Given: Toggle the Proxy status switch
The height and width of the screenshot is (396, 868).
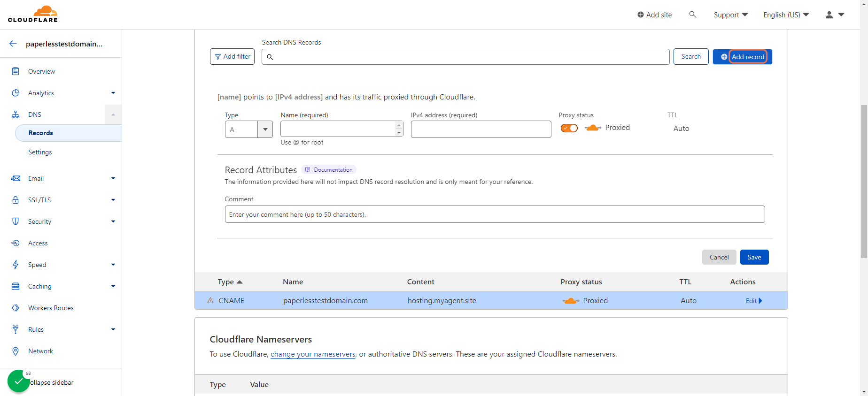Looking at the screenshot, I should point(569,128).
